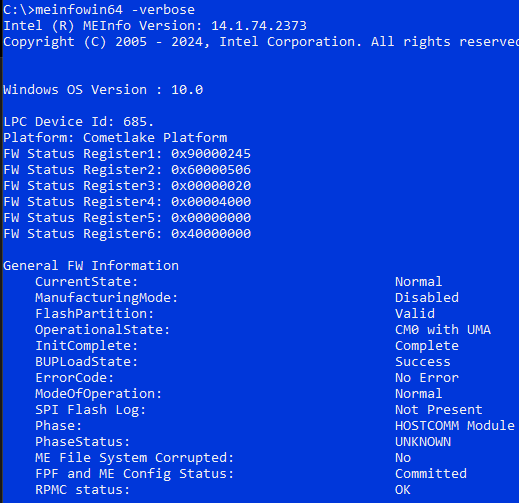
Task: Click the PhaseStatus UNKNOWN value
Action: 423,442
